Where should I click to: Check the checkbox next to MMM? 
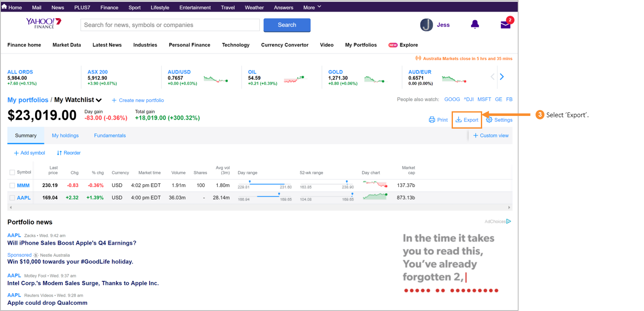pyautogui.click(x=12, y=185)
